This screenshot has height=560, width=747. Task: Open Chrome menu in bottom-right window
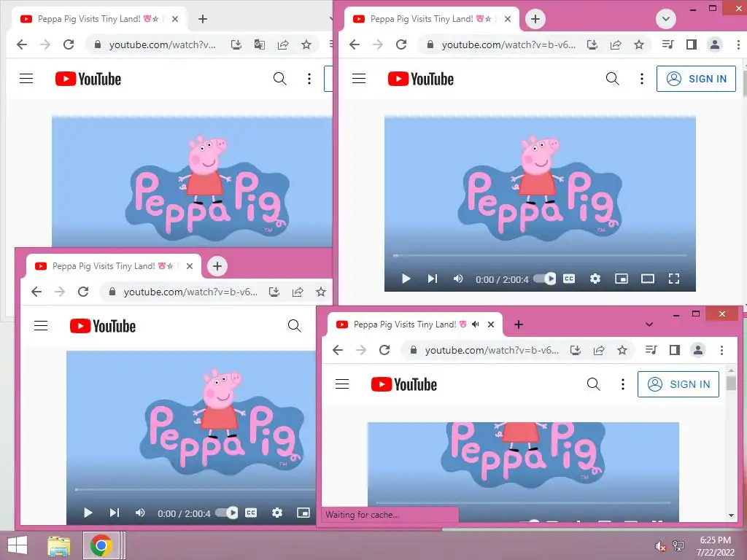(721, 350)
